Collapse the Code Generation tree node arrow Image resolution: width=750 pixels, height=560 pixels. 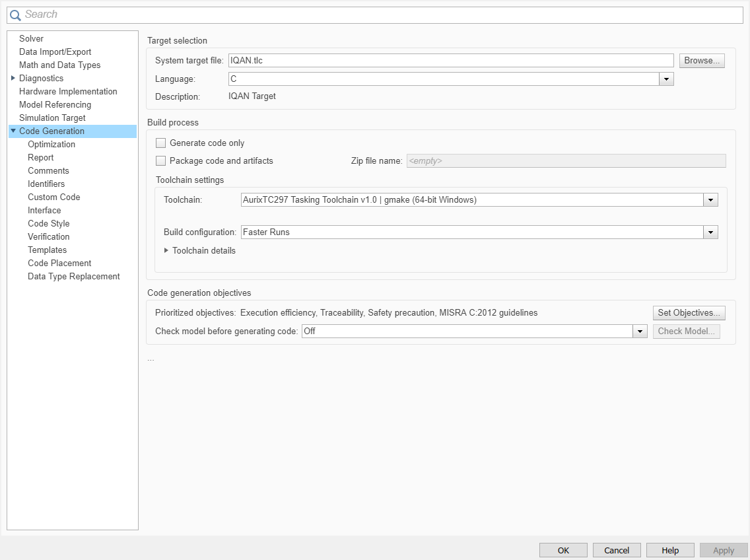(13, 131)
